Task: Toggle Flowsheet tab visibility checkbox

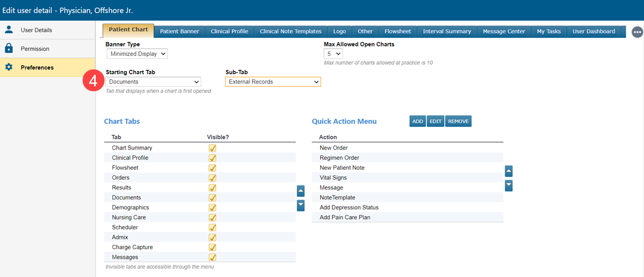Action: 212,168
